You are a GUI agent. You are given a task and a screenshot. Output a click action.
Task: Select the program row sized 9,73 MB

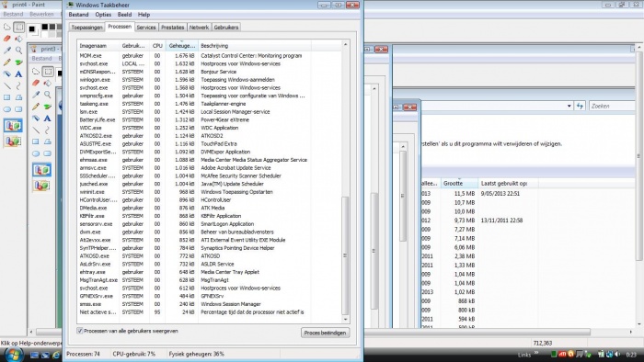pos(528,221)
